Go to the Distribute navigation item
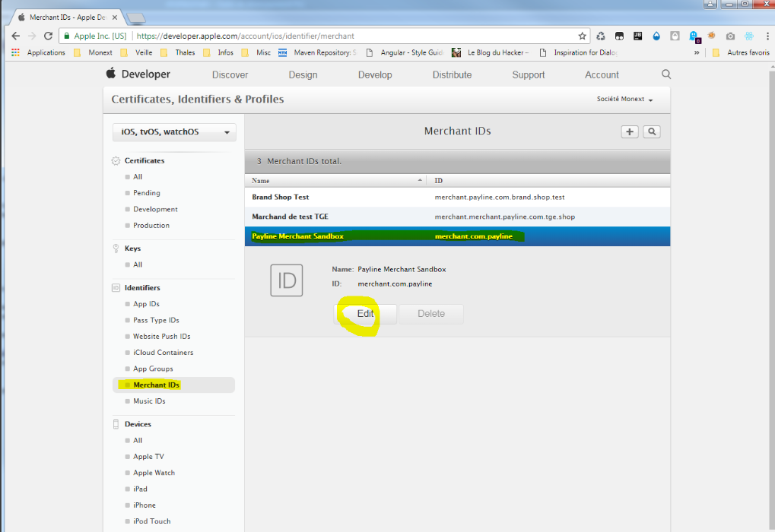This screenshot has height=532, width=775. tap(453, 74)
